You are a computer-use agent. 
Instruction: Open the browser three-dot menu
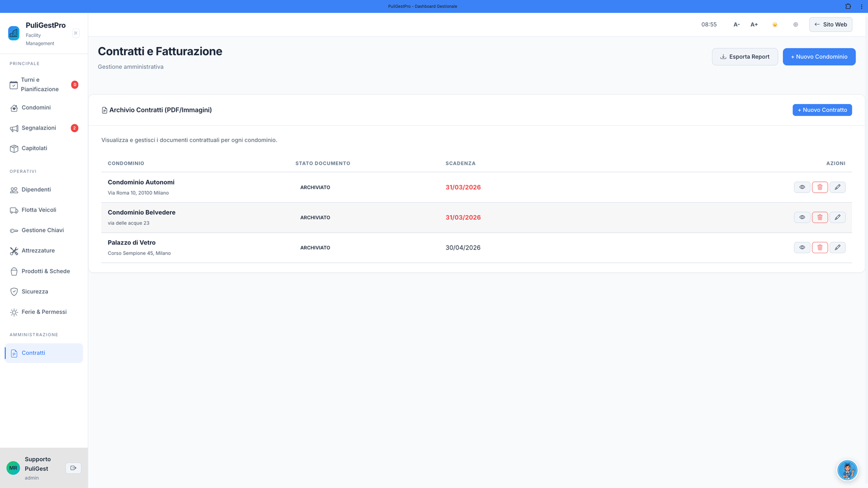(861, 7)
